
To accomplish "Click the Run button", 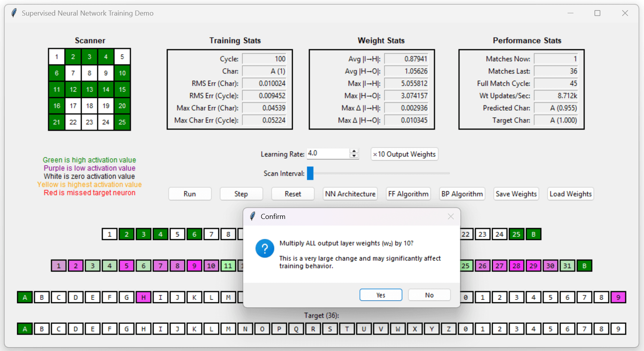I will point(190,194).
